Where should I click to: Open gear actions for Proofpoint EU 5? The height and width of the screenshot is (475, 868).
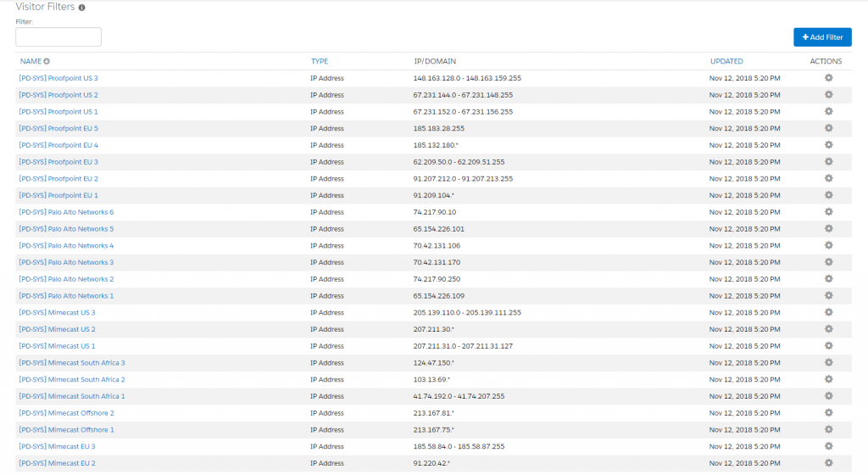(828, 128)
